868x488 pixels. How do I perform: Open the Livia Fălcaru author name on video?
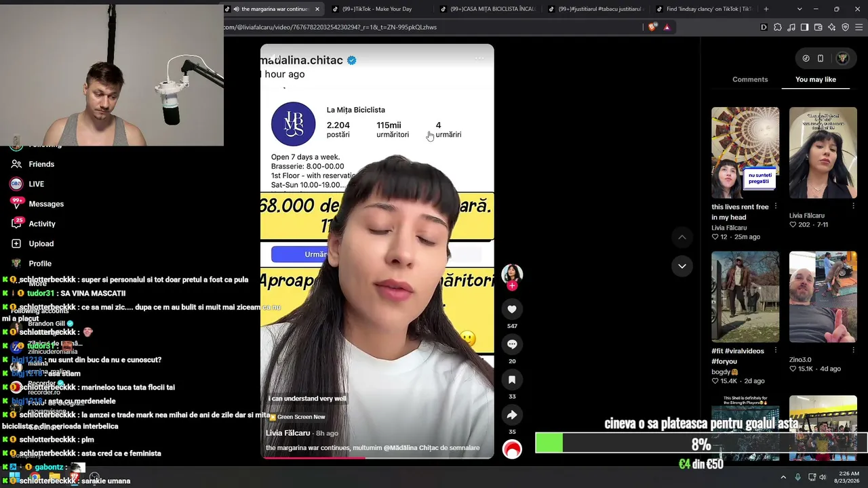click(288, 433)
